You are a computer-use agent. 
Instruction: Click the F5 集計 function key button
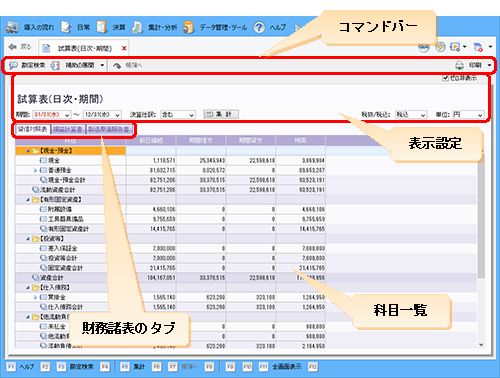point(133,367)
